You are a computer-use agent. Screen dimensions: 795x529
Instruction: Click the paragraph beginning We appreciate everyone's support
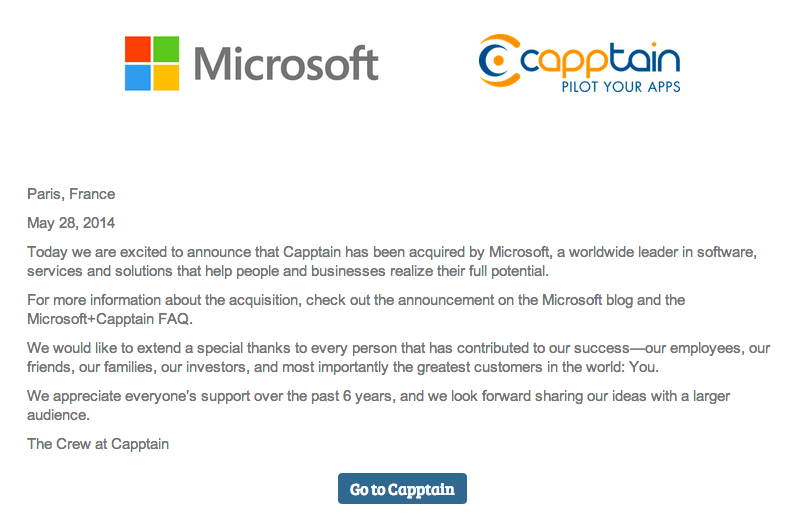[x=378, y=405]
